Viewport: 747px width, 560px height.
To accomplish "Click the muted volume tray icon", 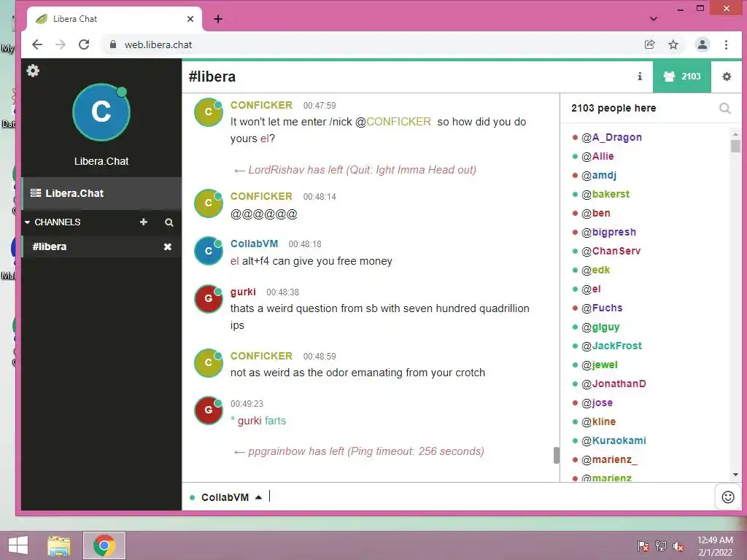I will (x=679, y=546).
